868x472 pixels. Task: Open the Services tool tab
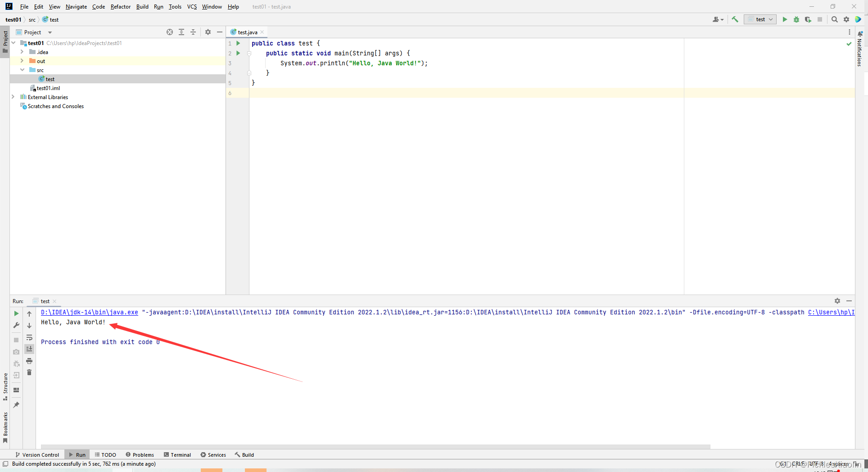click(213, 455)
